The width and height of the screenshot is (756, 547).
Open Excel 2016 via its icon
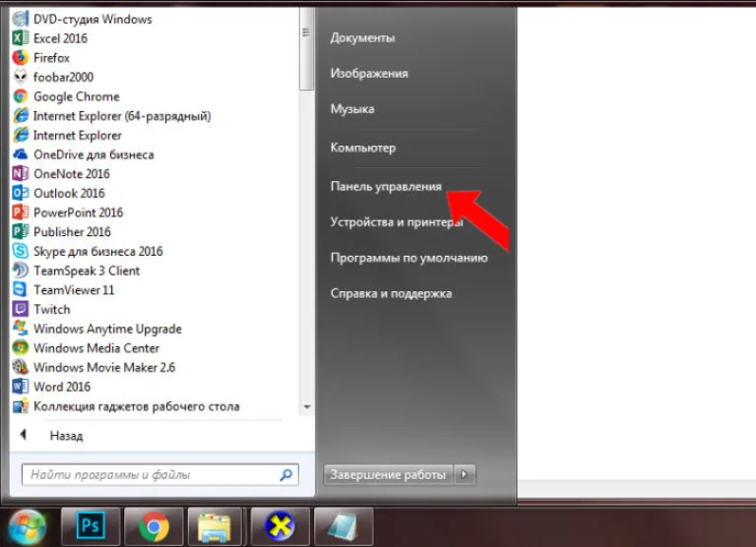tap(21, 38)
